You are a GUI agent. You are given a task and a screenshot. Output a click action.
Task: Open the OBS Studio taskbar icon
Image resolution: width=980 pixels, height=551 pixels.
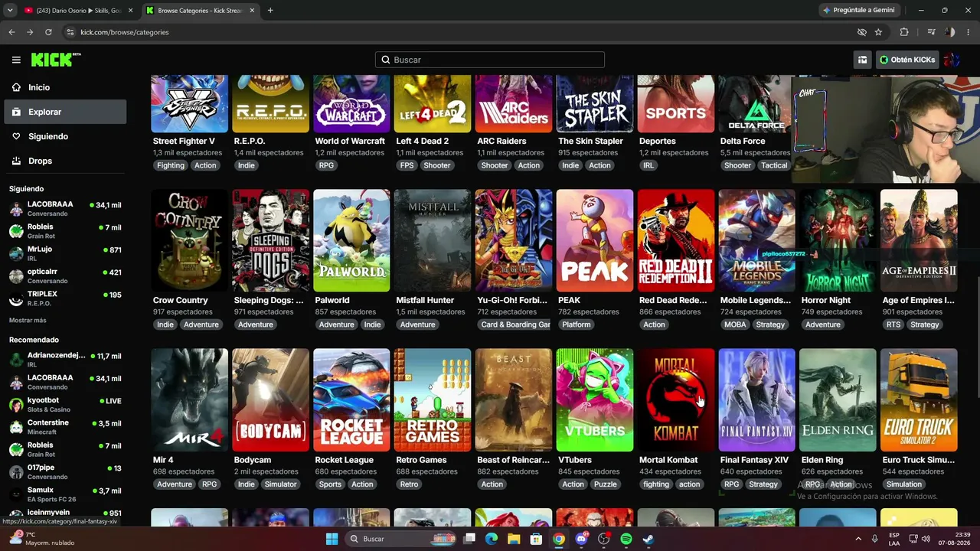pos(603,539)
